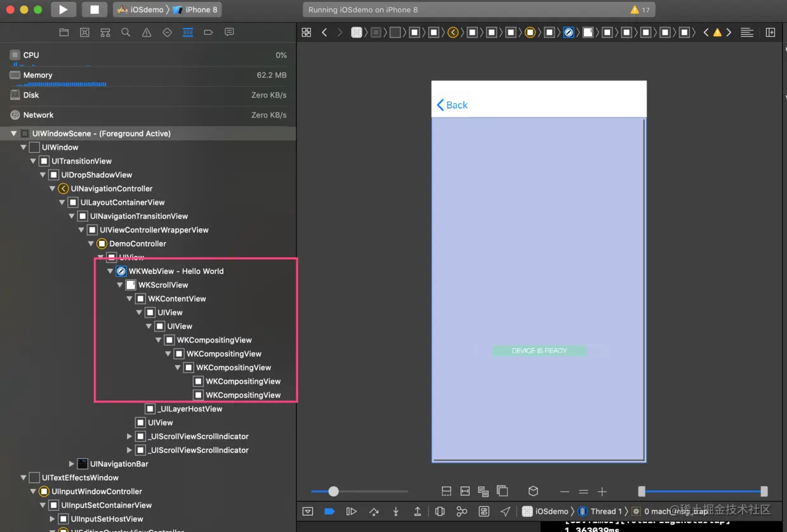Click the Stop button in toolbar
Image resolution: width=787 pixels, height=532 pixels.
(x=95, y=10)
